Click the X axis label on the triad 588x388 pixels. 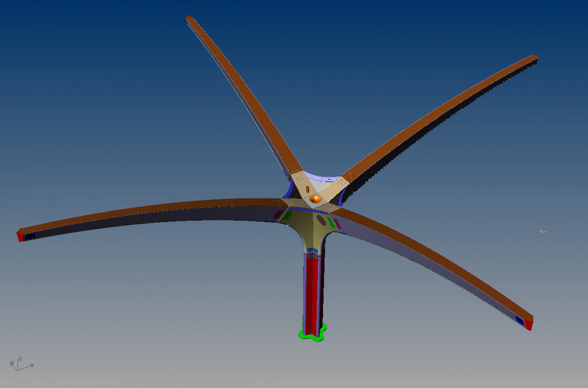(32, 365)
